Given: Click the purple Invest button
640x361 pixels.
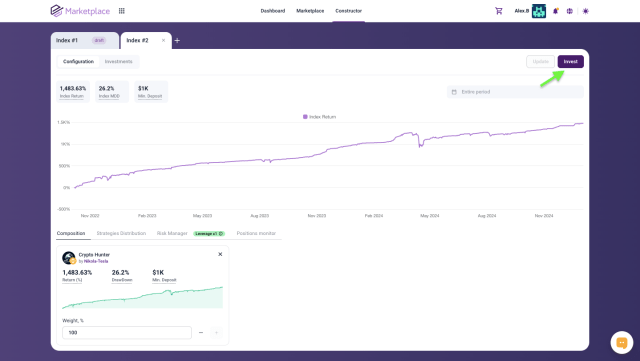Looking at the screenshot, I should pos(571,62).
